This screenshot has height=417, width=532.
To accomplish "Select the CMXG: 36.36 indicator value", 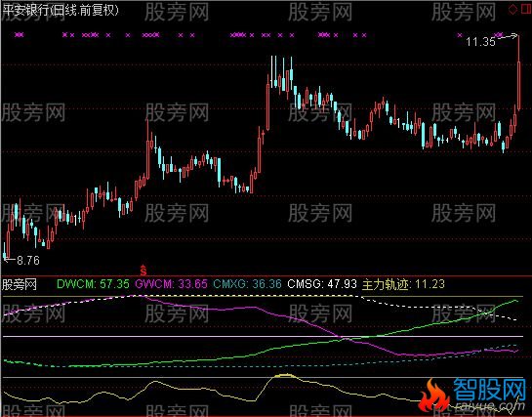I will 247,283.
